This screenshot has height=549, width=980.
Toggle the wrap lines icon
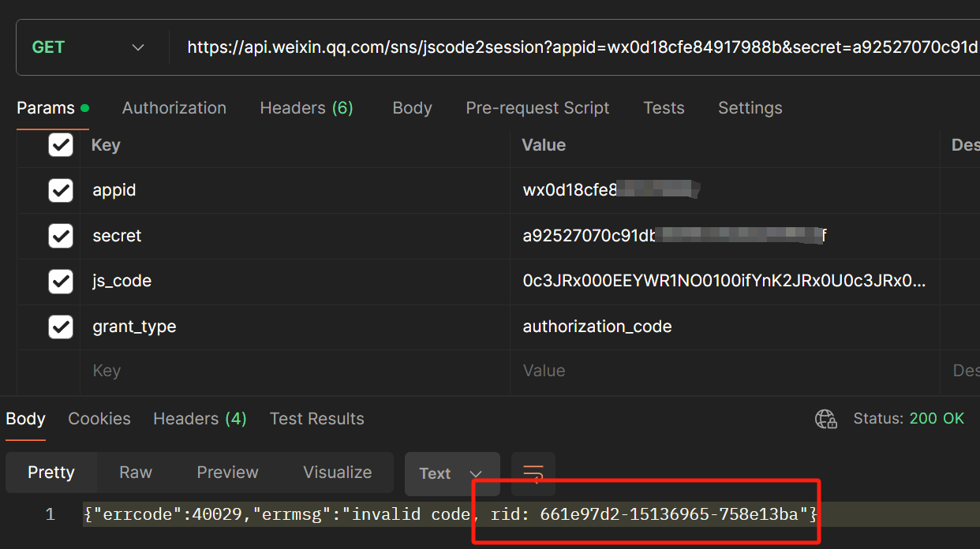(x=533, y=473)
